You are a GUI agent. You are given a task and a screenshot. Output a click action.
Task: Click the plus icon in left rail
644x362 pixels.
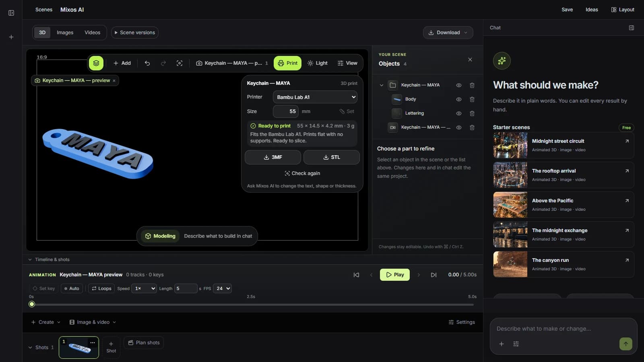coord(11,37)
